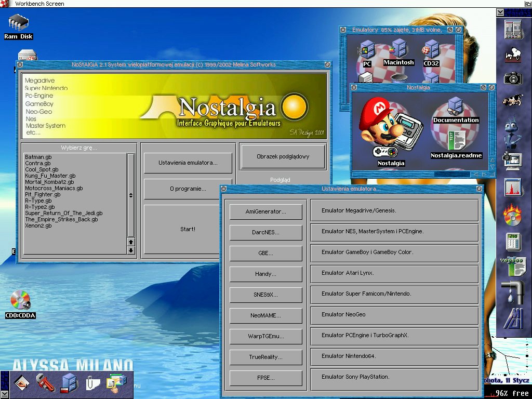
Task: Click the Obrazek podglądowy button
Action: (283, 156)
